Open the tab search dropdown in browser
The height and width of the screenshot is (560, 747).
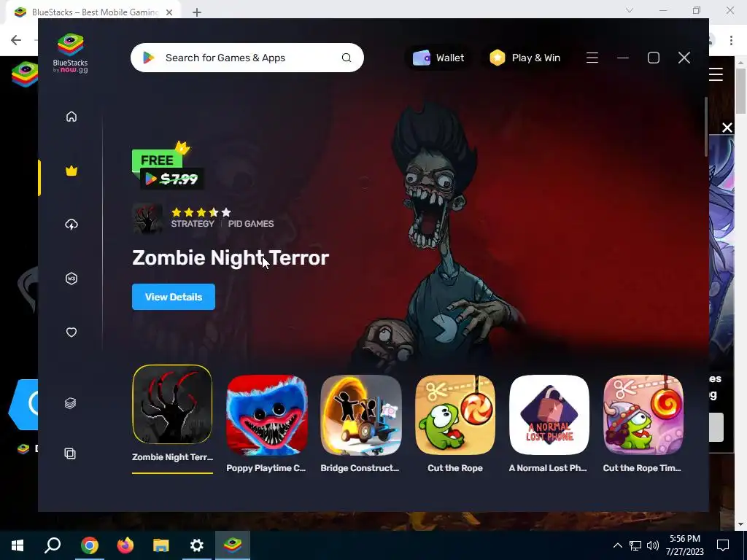point(630,10)
